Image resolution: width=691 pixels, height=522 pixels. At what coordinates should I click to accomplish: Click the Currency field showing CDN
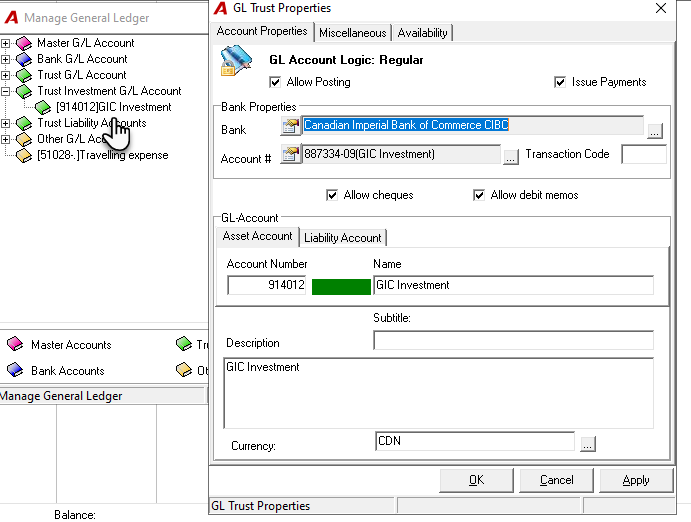[475, 441]
